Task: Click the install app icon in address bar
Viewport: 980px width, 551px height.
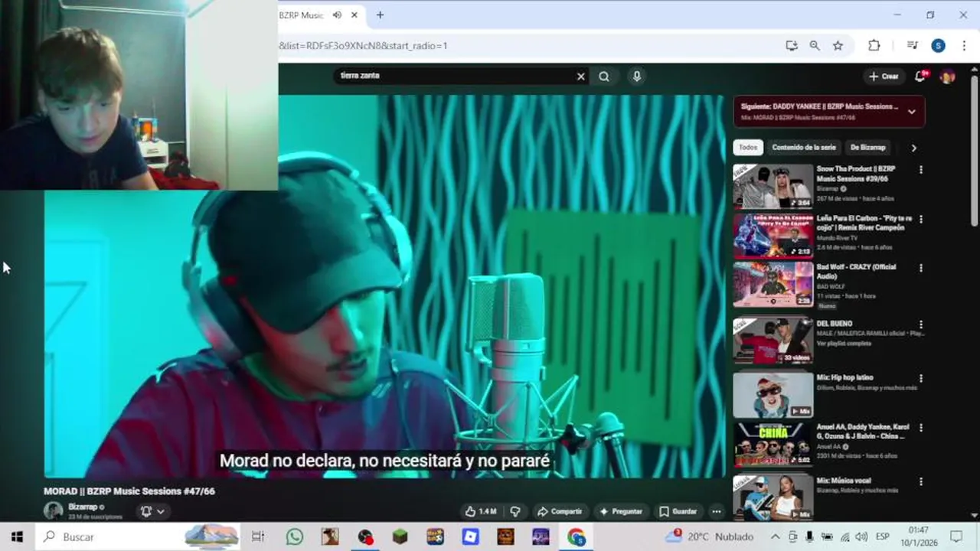Action: pos(792,46)
